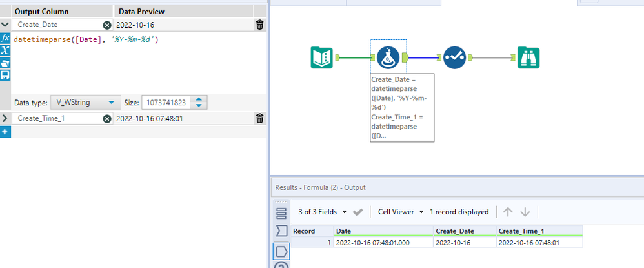644x268 pixels.
Task: Click the Formula tool output anchor
Action: click(x=404, y=57)
